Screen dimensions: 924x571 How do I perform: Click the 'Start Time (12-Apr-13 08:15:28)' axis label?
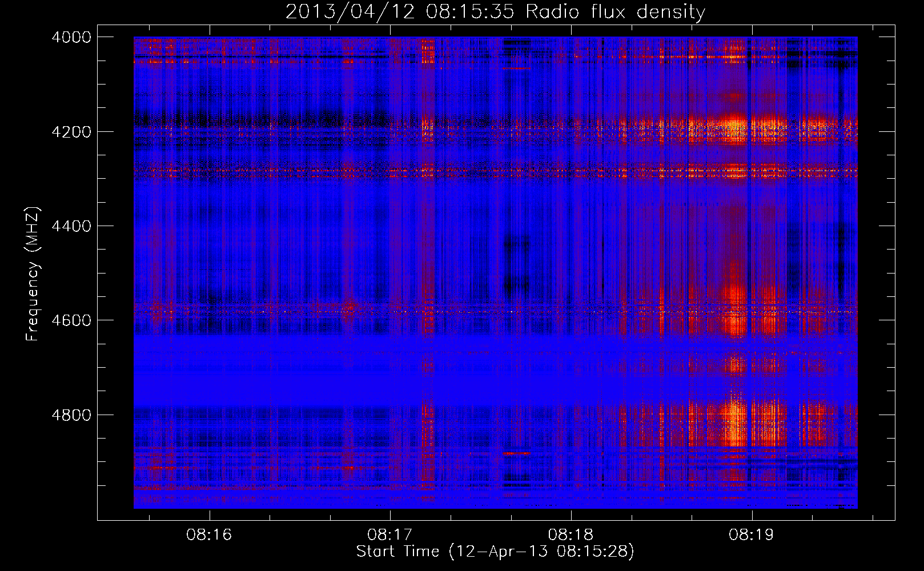[495, 552]
